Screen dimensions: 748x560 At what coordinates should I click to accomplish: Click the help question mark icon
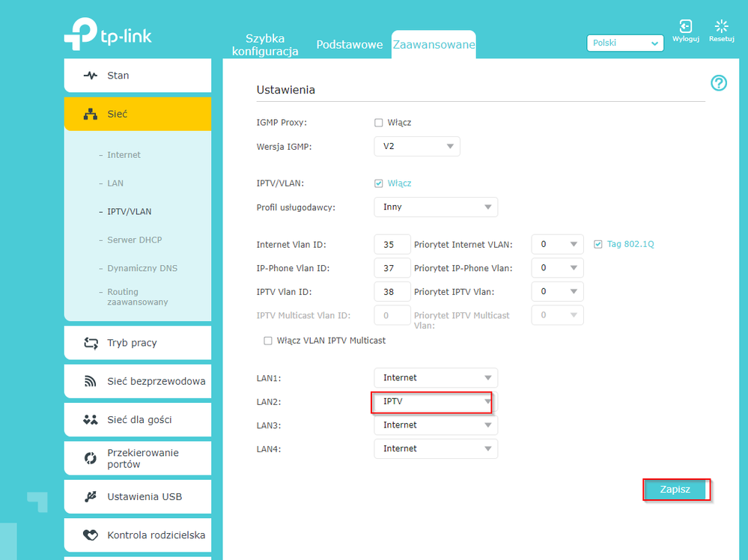coord(718,83)
